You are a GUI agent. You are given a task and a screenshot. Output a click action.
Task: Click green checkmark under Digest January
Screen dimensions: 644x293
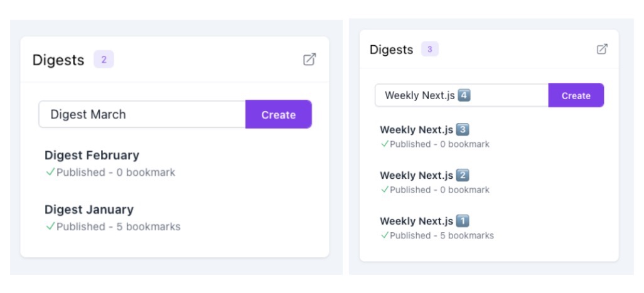point(50,226)
